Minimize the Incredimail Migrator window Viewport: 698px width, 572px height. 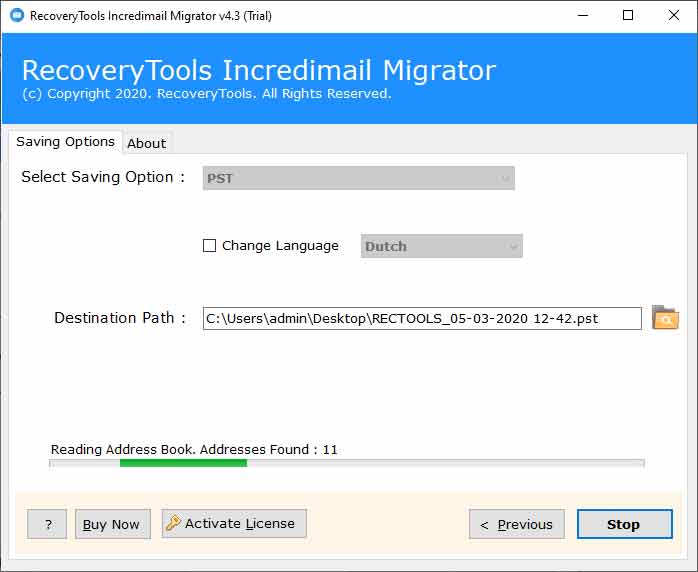click(583, 16)
